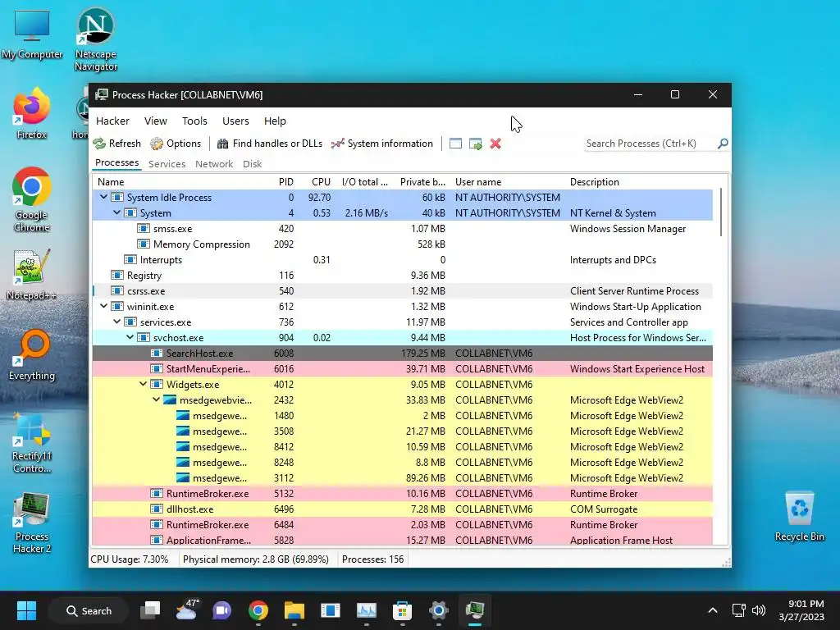Image resolution: width=840 pixels, height=630 pixels.
Task: Open the Google Chrome desktop icon
Action: click(32, 199)
